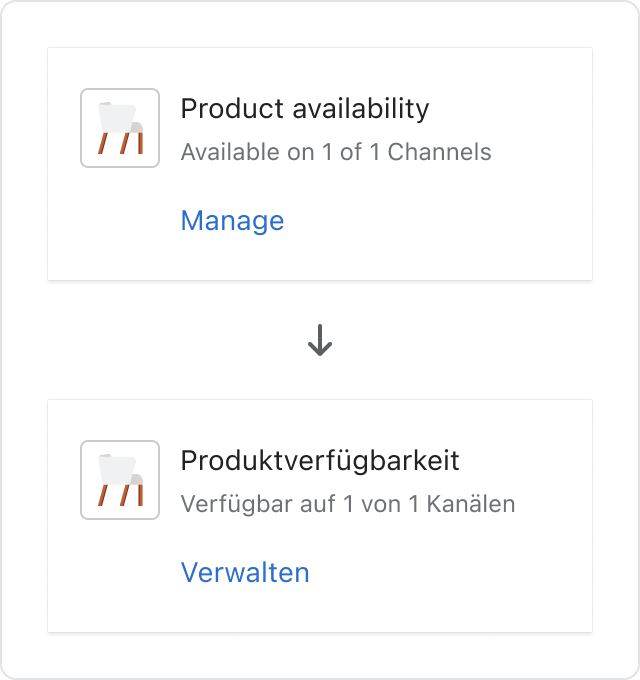Open the Manage link
Image resolution: width=640 pixels, height=680 pixels.
(232, 221)
